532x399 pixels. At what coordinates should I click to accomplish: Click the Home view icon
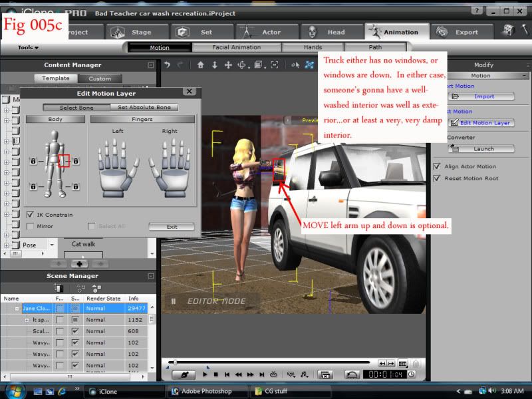(x=201, y=65)
